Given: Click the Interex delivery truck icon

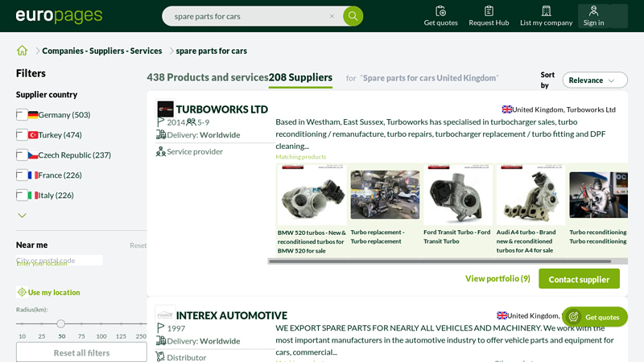Looking at the screenshot, I should [160, 340].
